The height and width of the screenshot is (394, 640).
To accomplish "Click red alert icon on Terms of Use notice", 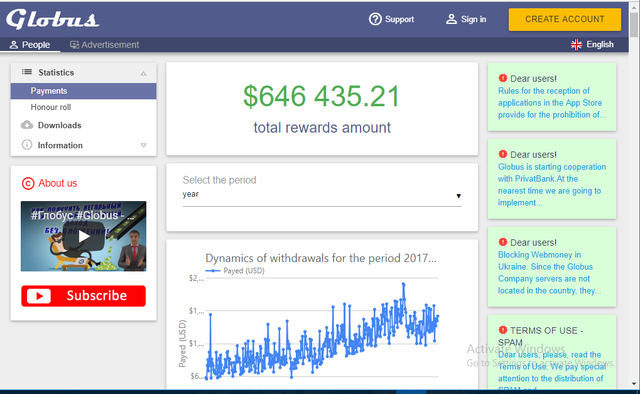I will [x=502, y=329].
